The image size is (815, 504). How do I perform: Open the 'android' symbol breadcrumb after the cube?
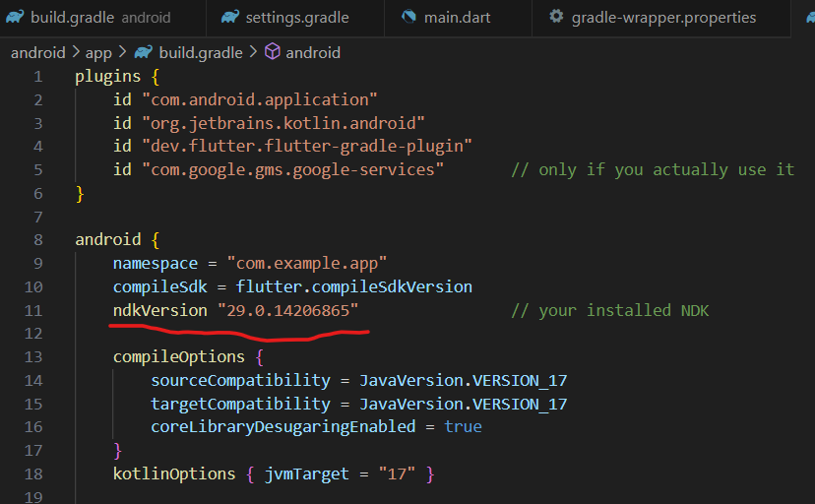[x=313, y=52]
